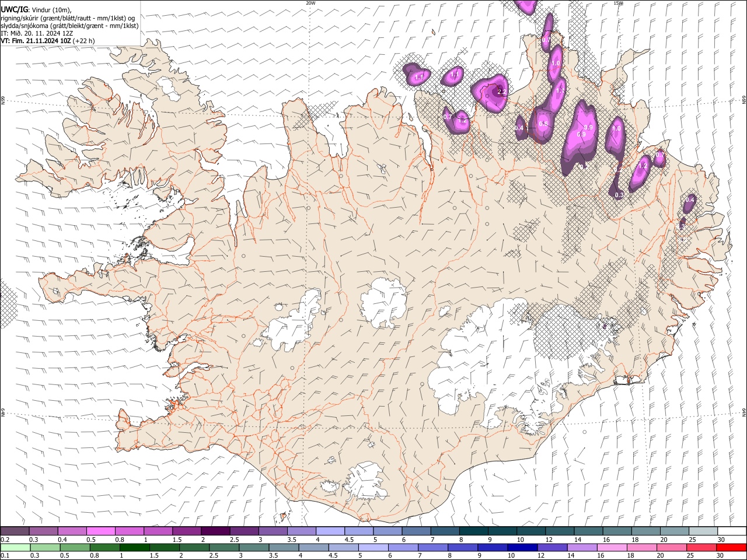This screenshot has height=560, width=747.
Task: Click the UWC/IG title in the header
Action: (x=14, y=9)
